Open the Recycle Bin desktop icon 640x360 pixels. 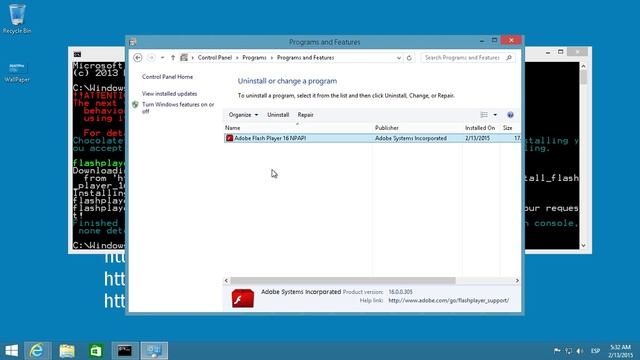click(17, 18)
